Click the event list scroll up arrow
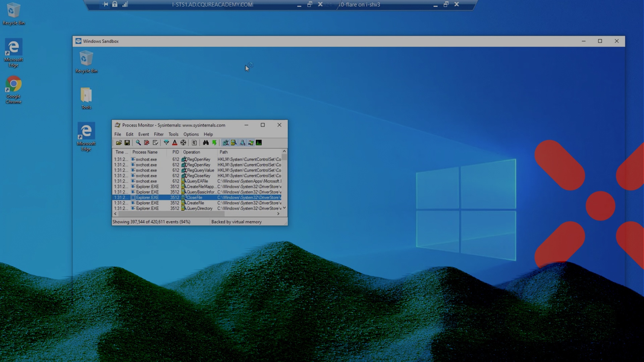 (x=284, y=151)
